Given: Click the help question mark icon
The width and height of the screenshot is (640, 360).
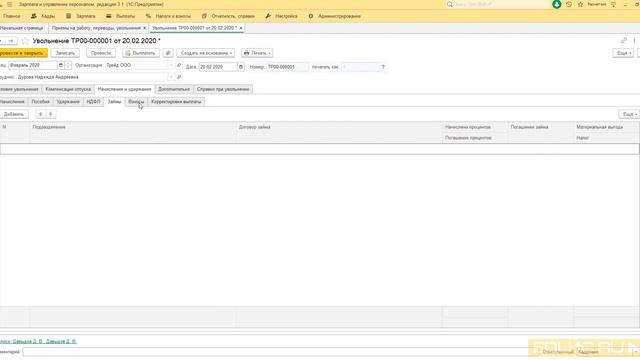Looking at the screenshot, I should pos(383,67).
